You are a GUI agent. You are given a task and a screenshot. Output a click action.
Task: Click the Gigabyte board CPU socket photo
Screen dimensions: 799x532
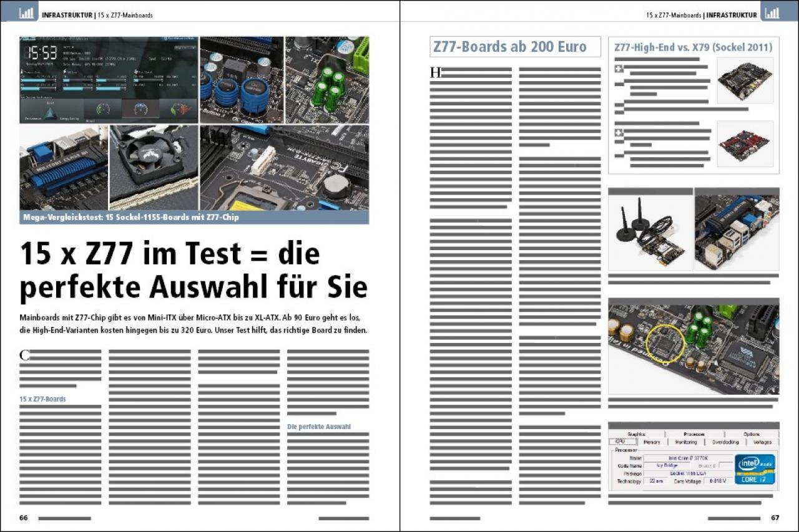click(285, 167)
